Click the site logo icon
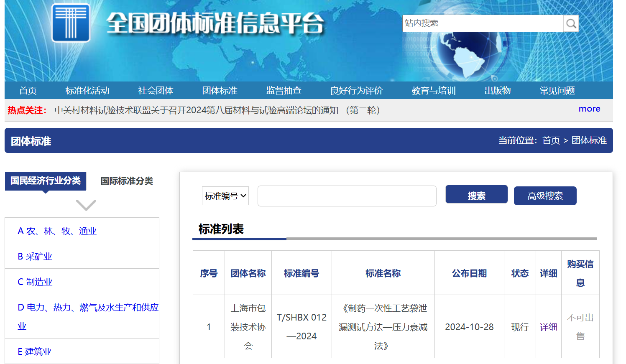Viewport: 626px width, 364px height. click(71, 23)
